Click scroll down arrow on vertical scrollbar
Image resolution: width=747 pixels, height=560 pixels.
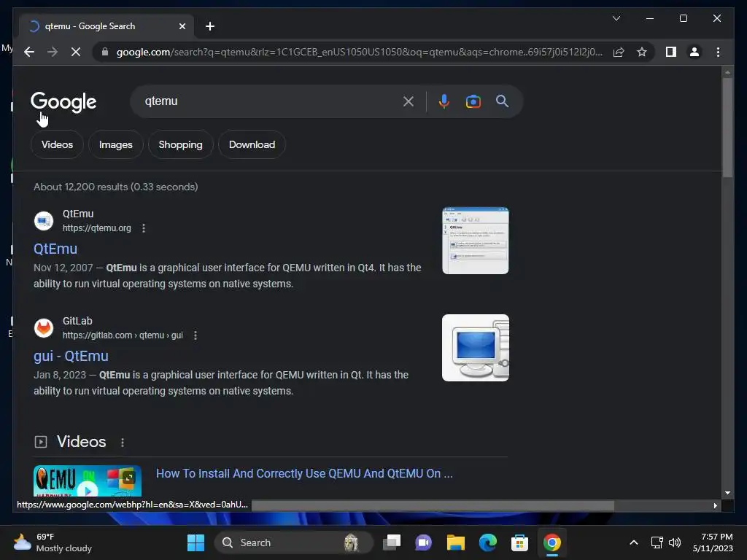[727, 493]
